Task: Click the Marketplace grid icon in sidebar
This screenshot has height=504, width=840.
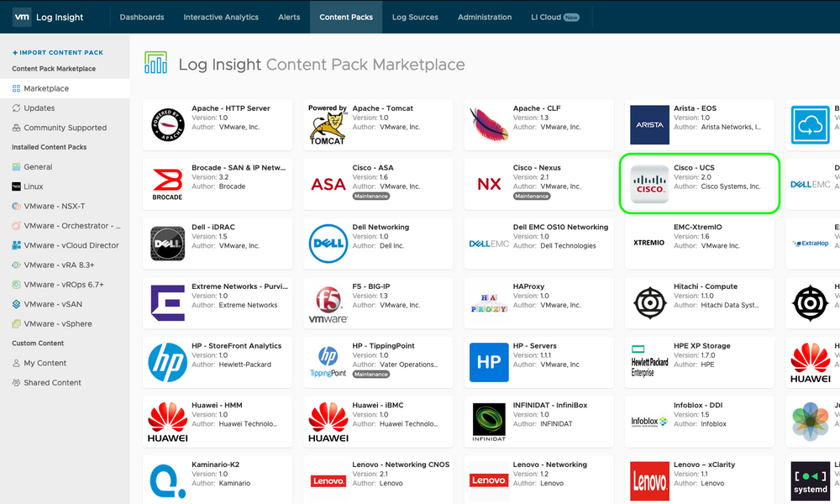Action: [17, 88]
